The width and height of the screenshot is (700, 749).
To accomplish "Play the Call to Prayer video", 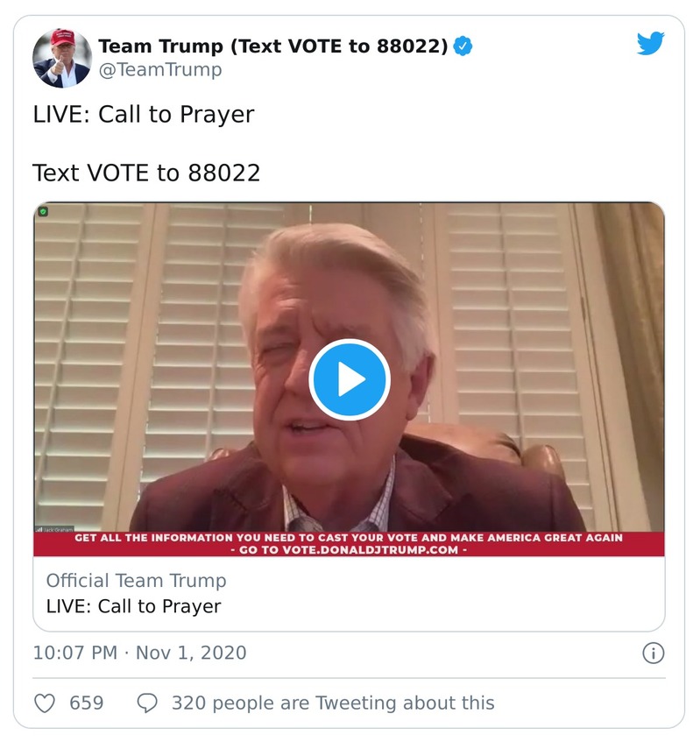I will (350, 378).
